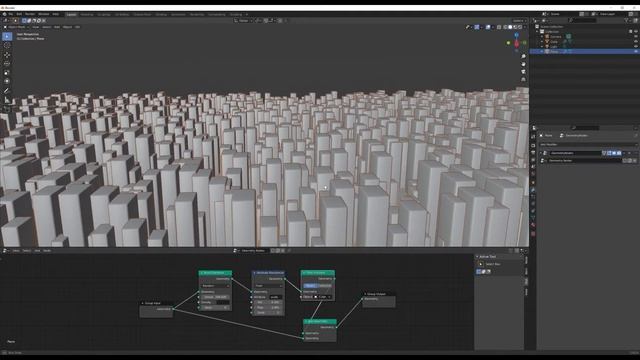Open the Modifiers wrench tab in Properties
640x360 pixels.
point(533,190)
